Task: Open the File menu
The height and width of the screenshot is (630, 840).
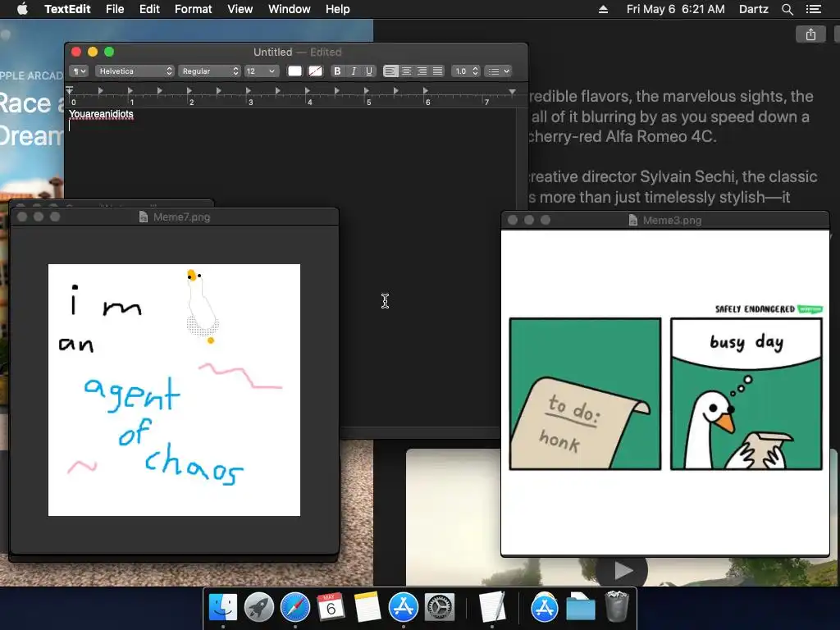Action: [115, 9]
